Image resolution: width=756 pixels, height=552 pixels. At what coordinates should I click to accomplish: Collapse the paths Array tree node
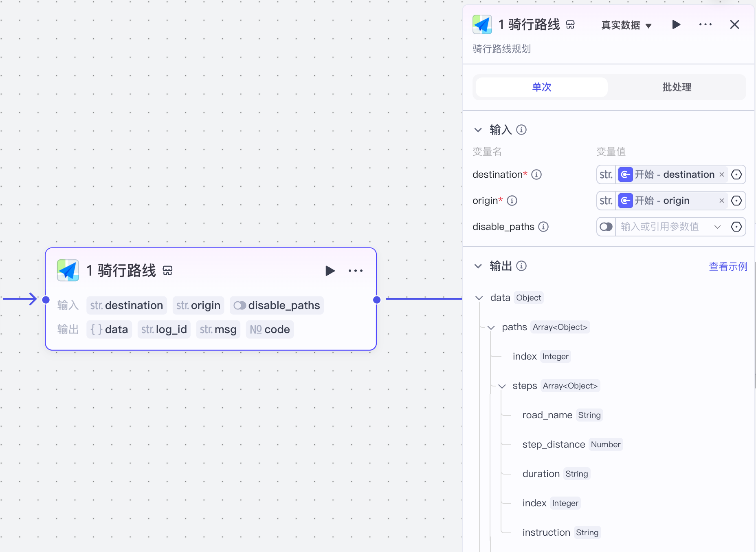pyautogui.click(x=491, y=327)
